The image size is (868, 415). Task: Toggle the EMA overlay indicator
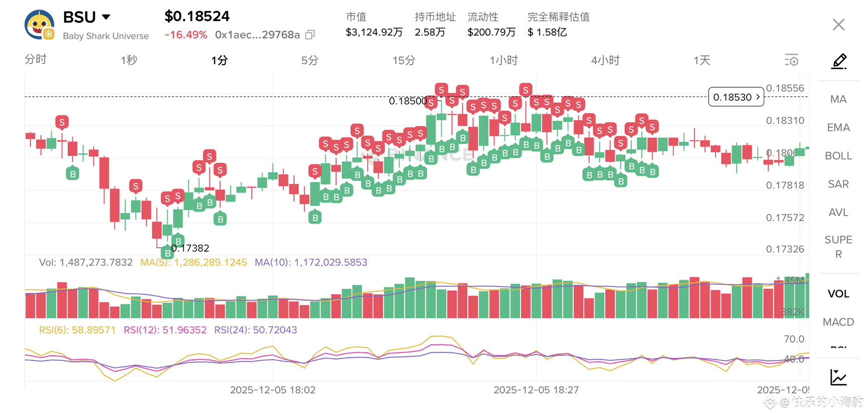pyautogui.click(x=838, y=127)
